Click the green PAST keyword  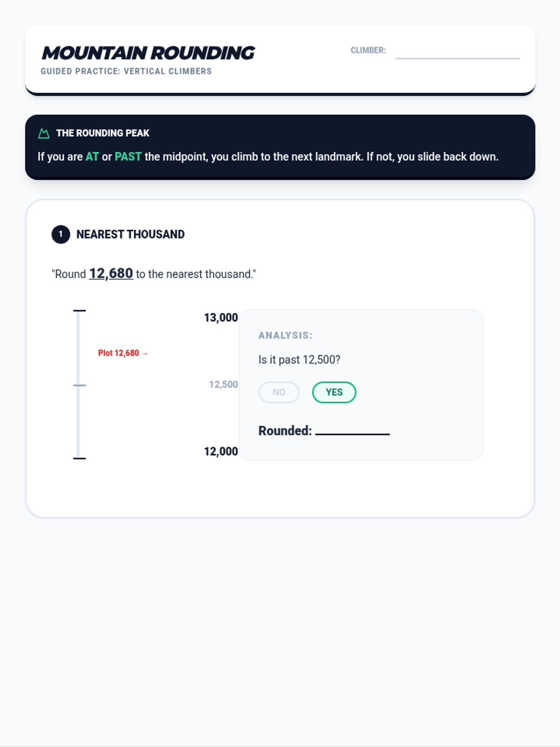point(128,157)
